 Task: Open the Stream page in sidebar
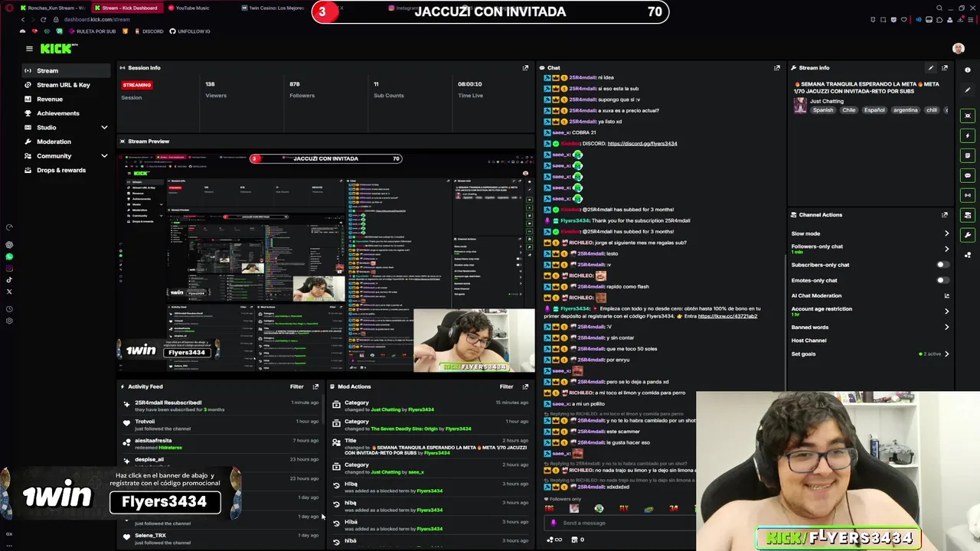[67, 70]
